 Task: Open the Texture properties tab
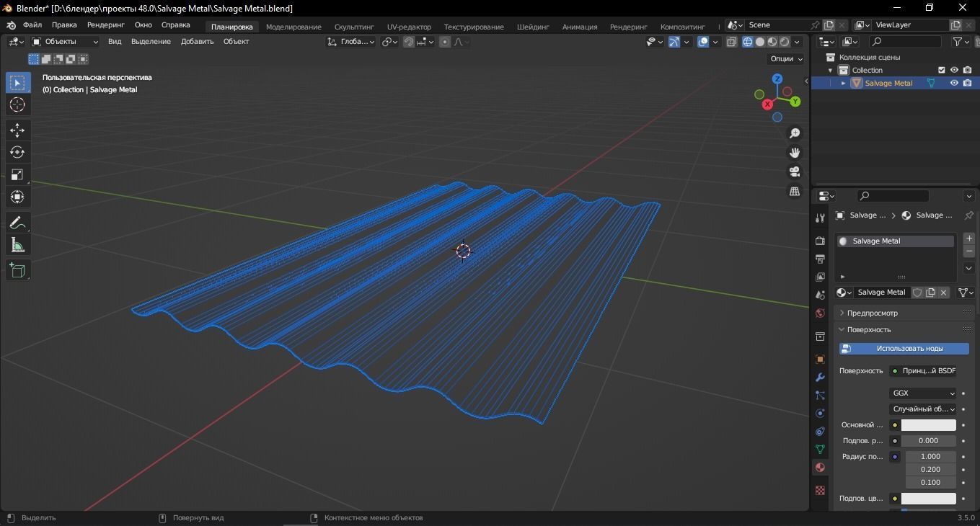pyautogui.click(x=820, y=491)
